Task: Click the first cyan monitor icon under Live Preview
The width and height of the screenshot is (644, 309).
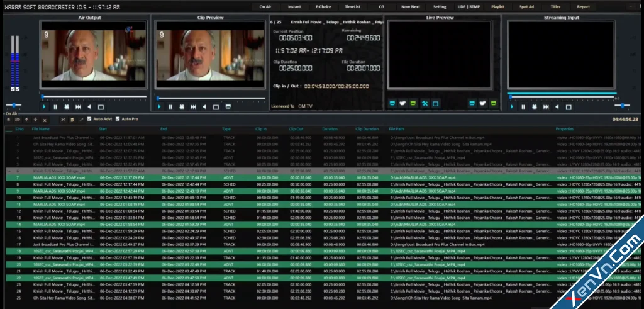Action: (x=392, y=104)
